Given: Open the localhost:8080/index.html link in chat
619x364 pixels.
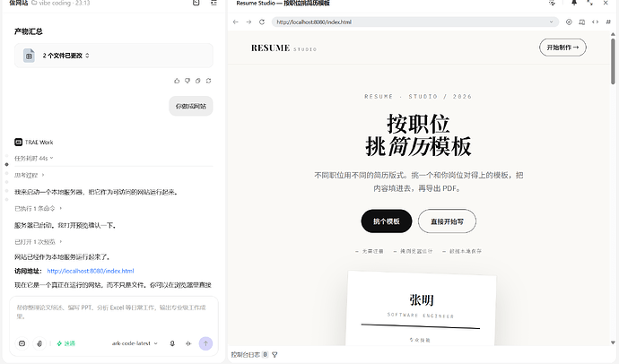Looking at the screenshot, I should point(91,271).
